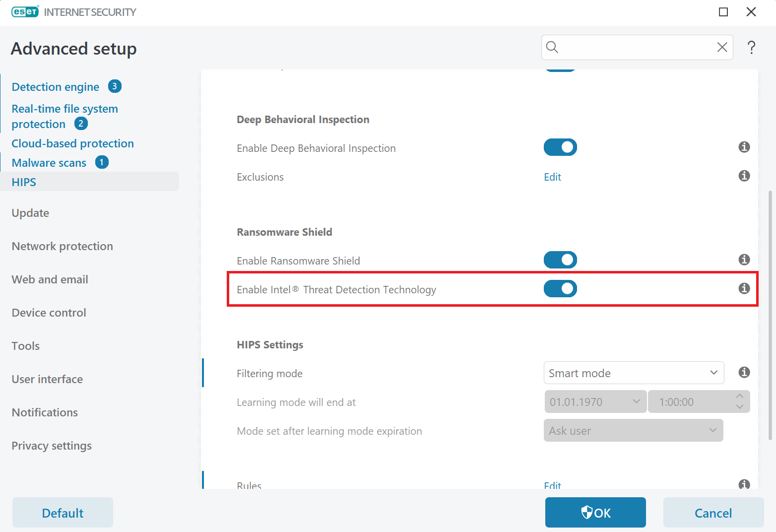This screenshot has width=776, height=532.
Task: Open the Network protection section
Action: 63,246
